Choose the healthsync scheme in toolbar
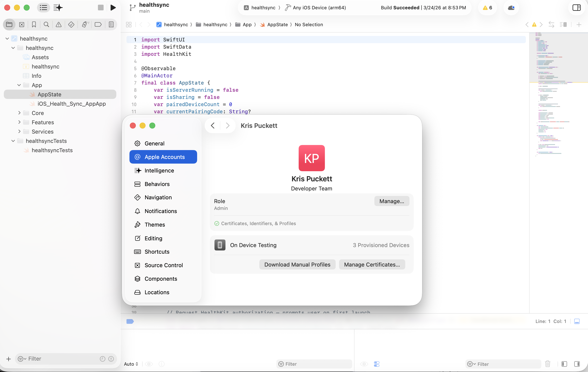The width and height of the screenshot is (588, 372). [260, 8]
